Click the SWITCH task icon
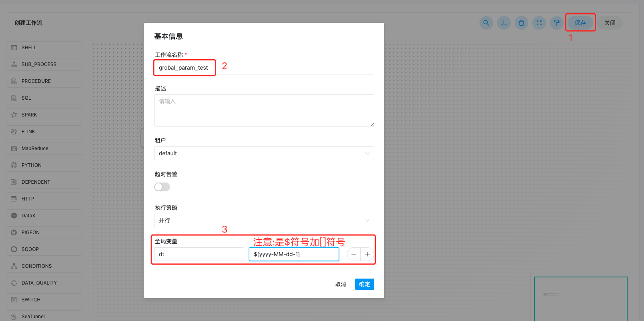Viewport: 644px width, 321px height. click(14, 300)
